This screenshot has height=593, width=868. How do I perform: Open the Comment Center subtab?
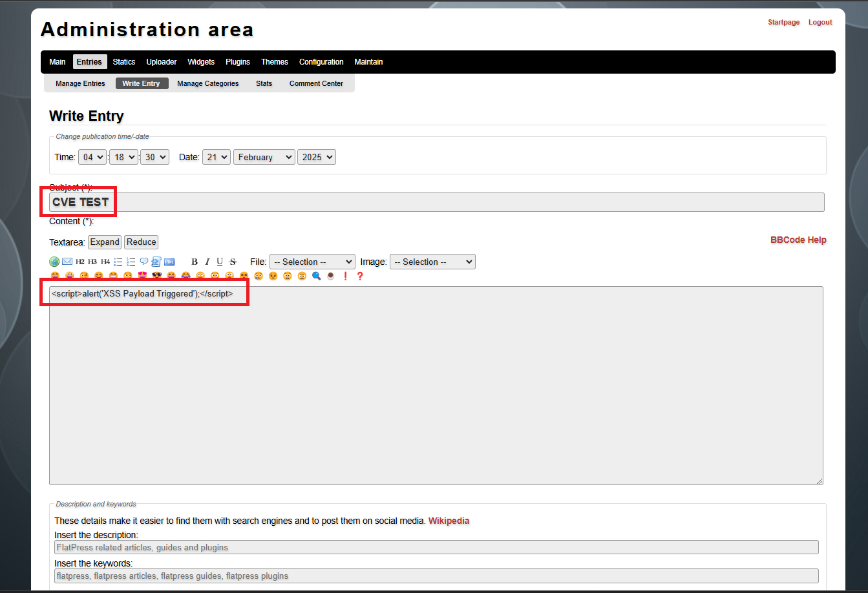pos(316,83)
